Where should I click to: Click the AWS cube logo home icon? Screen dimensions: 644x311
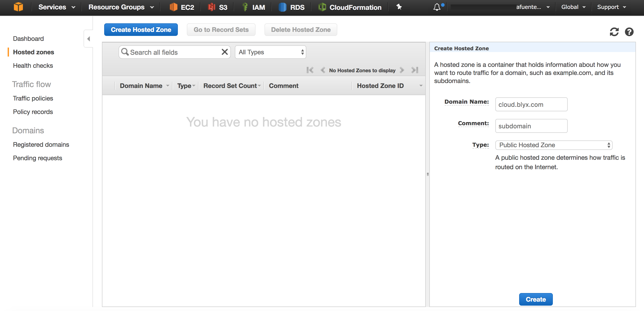(18, 7)
